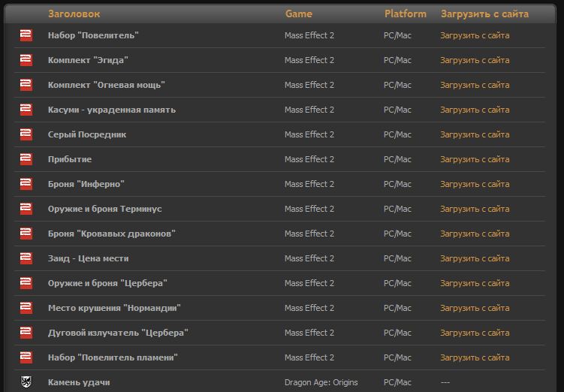Click the icon beside Заид - Цена мести

point(26,258)
